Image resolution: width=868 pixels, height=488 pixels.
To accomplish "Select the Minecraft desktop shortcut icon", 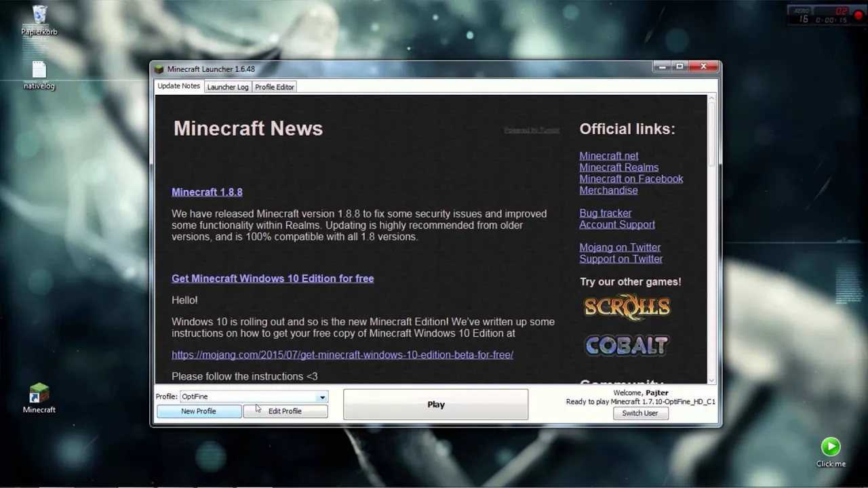I will 39,399.
